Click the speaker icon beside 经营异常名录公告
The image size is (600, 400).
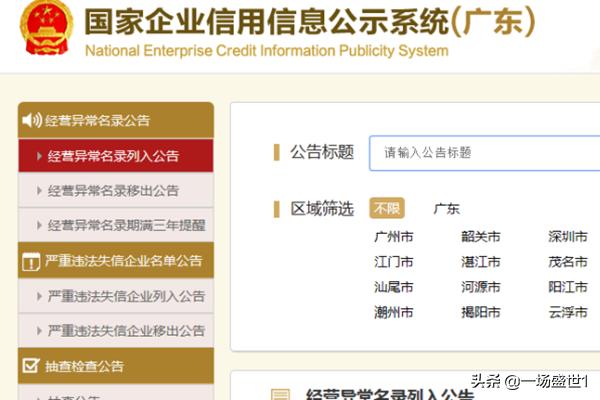pos(32,120)
